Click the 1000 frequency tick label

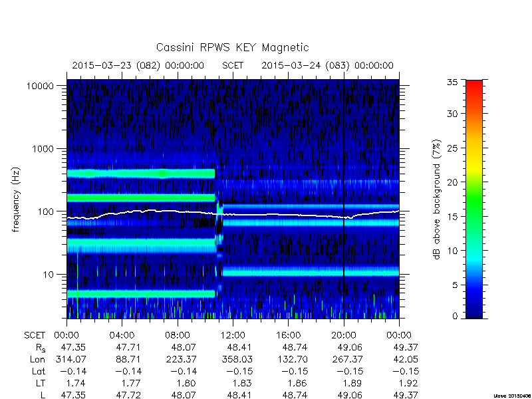[x=43, y=148]
